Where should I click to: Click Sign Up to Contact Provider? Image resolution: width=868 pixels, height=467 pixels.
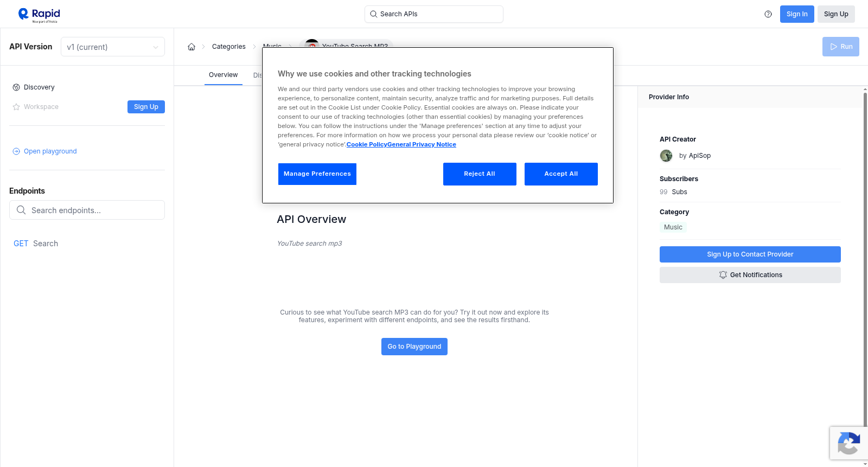coord(750,254)
